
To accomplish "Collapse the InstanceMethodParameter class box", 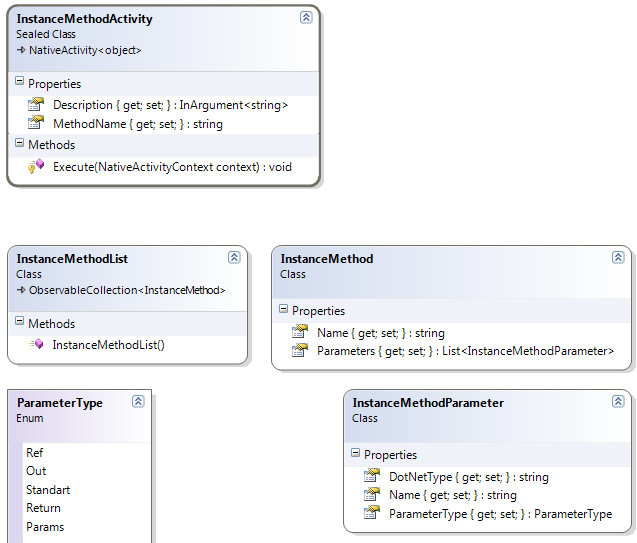I will pyautogui.click(x=620, y=402).
